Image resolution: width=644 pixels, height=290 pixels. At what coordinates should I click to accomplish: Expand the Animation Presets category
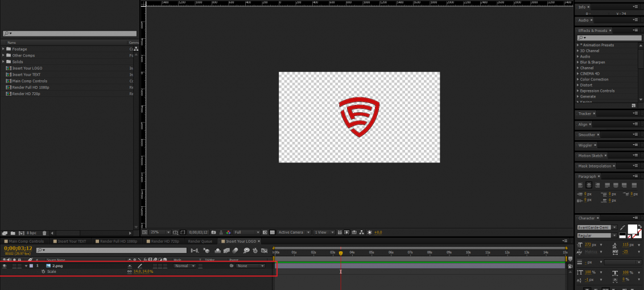click(x=578, y=45)
